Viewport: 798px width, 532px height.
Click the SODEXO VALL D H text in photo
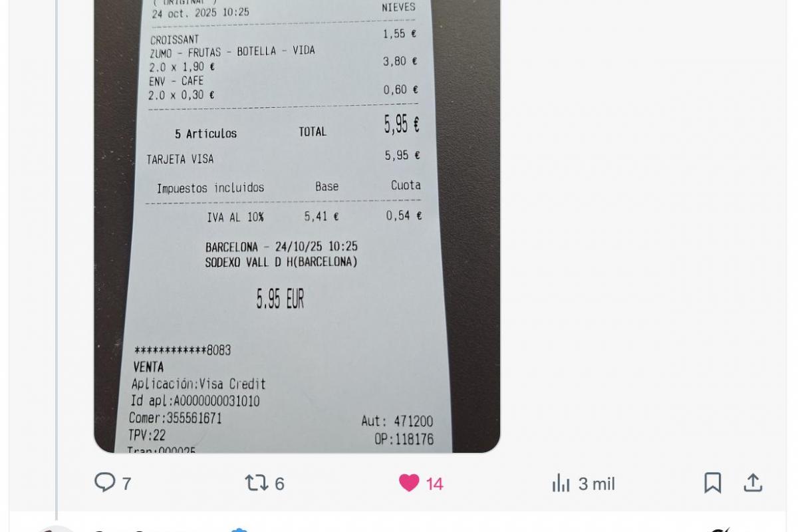[x=281, y=262]
